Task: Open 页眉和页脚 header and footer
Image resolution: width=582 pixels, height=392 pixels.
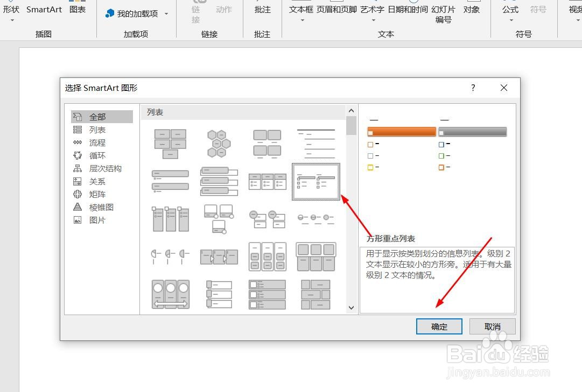Action: click(336, 10)
